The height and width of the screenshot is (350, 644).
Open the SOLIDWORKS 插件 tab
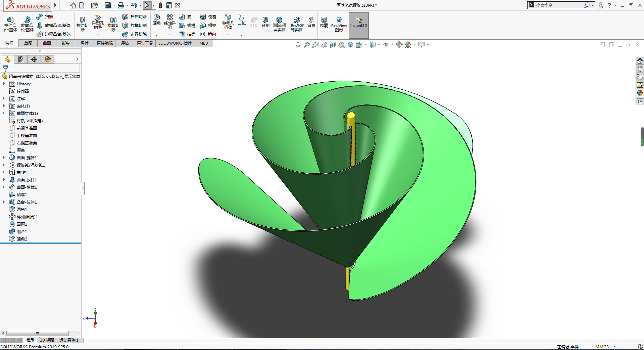(x=175, y=43)
